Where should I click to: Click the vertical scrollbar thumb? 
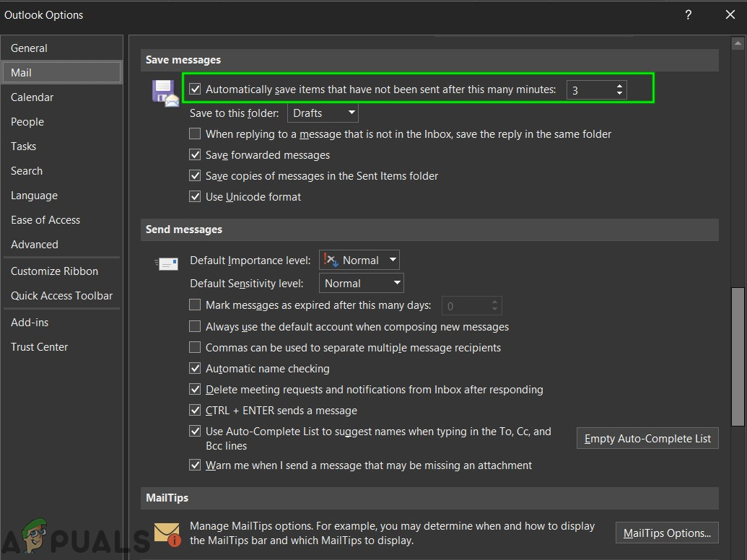coord(738,357)
